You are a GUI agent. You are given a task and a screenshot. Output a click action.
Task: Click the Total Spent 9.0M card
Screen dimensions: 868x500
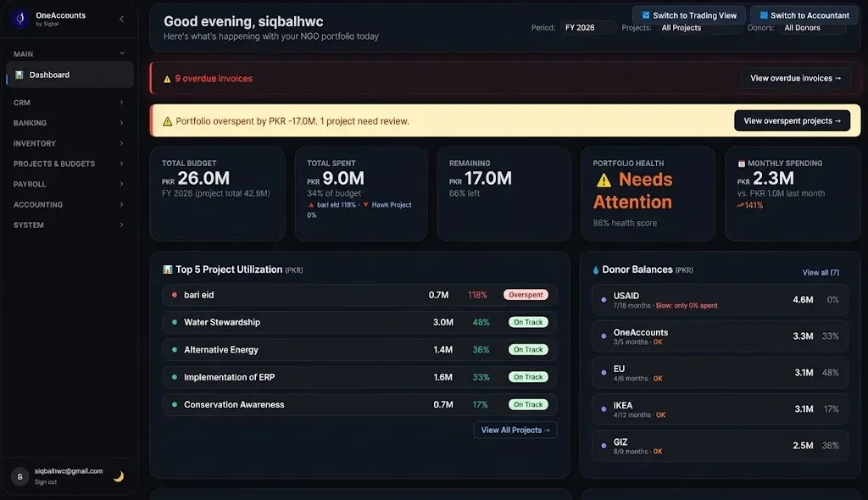point(360,194)
